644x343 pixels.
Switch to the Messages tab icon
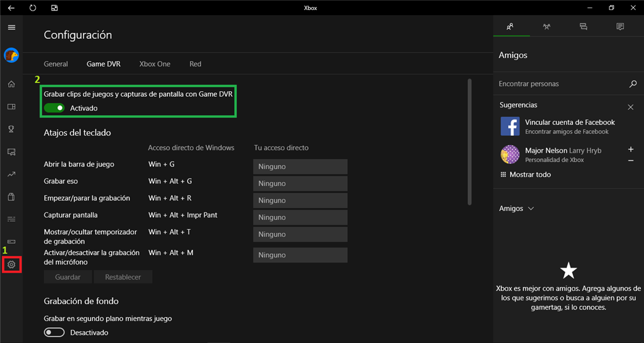[583, 26]
